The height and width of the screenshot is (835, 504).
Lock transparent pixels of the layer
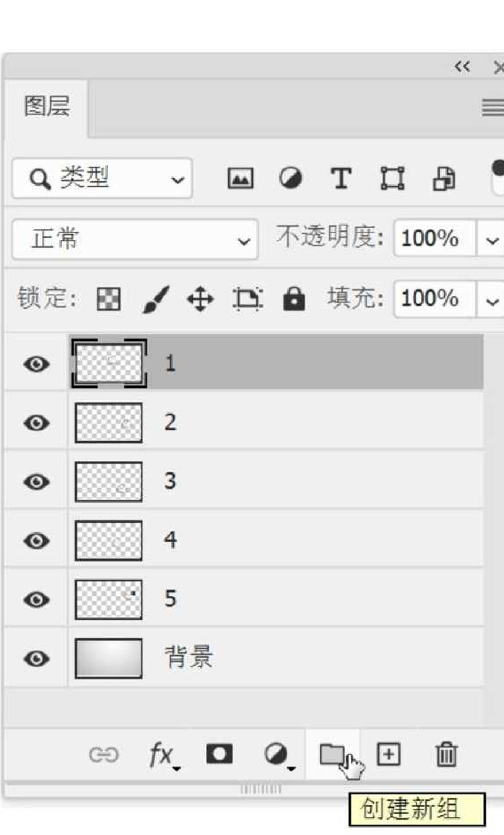tap(108, 299)
